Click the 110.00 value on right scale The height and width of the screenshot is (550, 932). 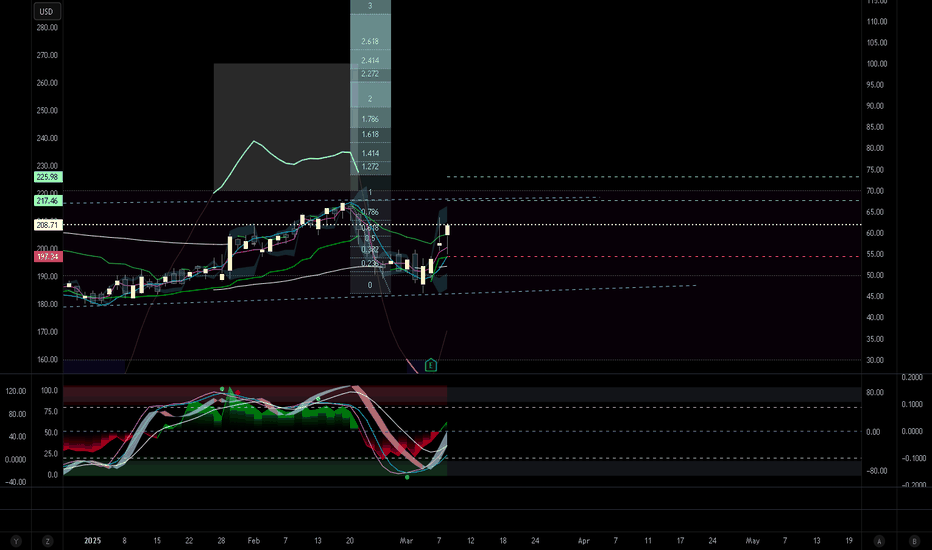tap(877, 21)
